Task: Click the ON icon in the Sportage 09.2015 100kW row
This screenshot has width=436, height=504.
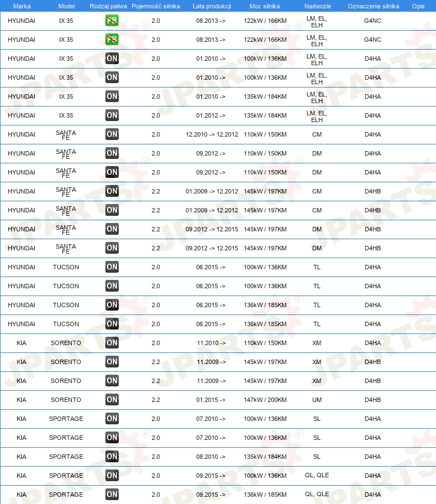Action: click(112, 476)
